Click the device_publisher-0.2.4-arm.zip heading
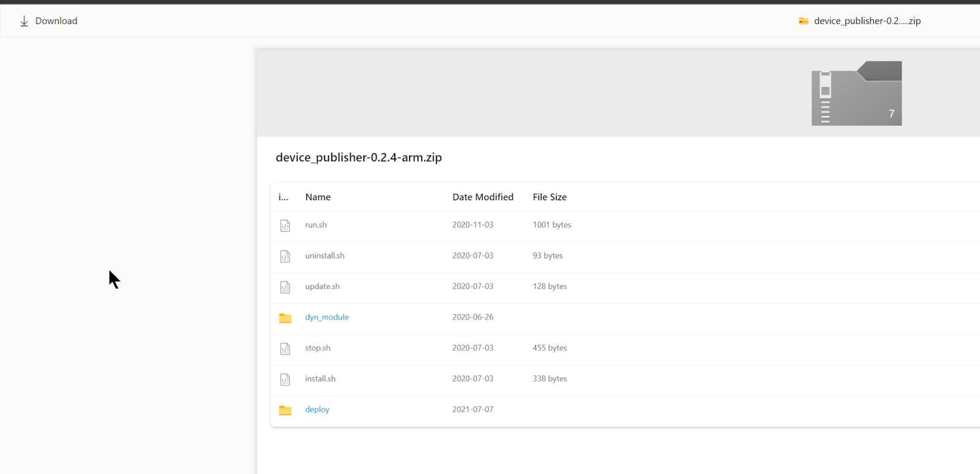 click(359, 157)
